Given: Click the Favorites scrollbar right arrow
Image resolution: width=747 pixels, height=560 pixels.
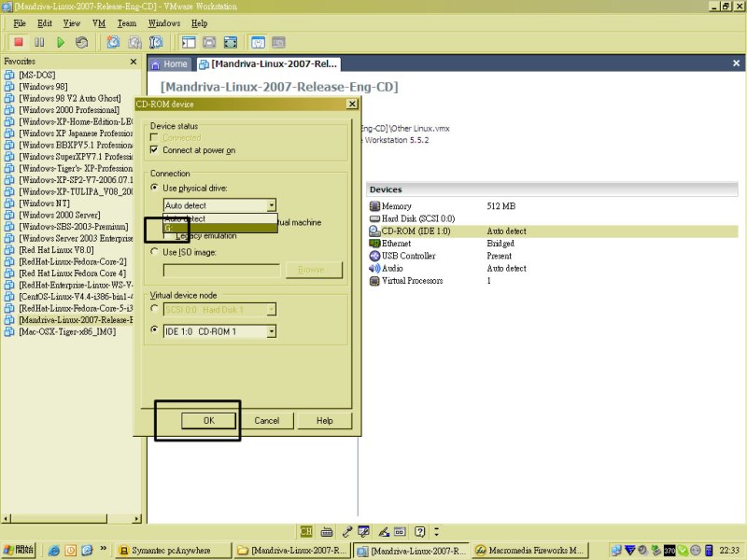Looking at the screenshot, I should 137,518.
